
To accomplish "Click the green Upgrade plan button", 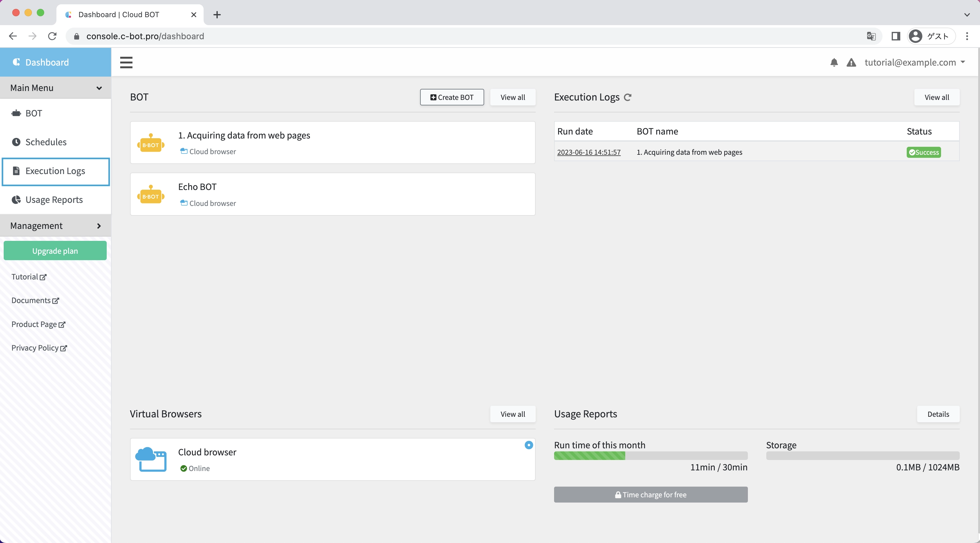I will pyautogui.click(x=55, y=251).
